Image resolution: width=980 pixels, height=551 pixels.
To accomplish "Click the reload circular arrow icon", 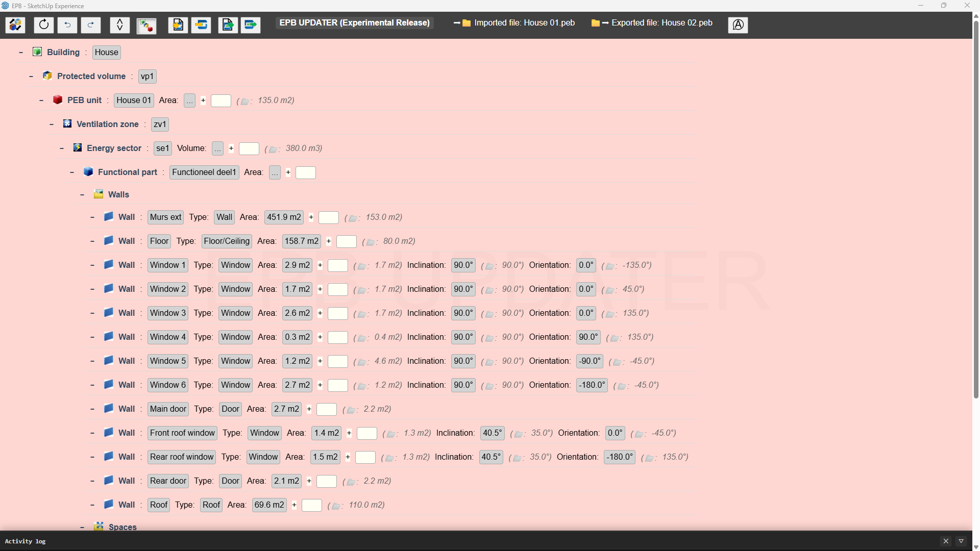I will click(x=44, y=24).
